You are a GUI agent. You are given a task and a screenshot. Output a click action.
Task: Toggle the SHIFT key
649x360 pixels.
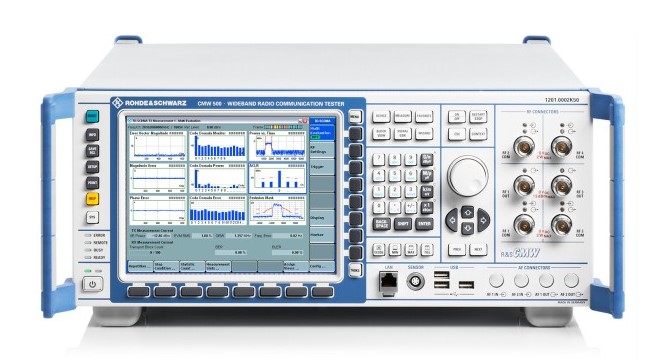coord(403,224)
